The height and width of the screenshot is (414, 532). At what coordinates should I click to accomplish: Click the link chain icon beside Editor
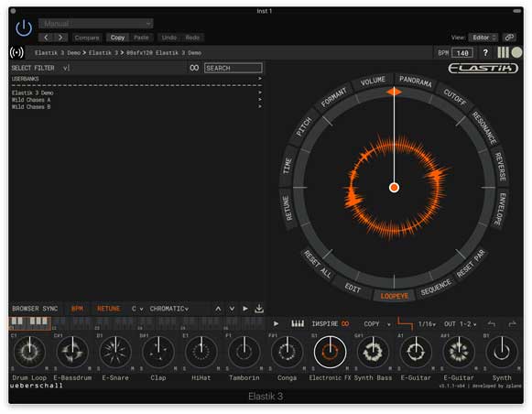[x=509, y=38]
